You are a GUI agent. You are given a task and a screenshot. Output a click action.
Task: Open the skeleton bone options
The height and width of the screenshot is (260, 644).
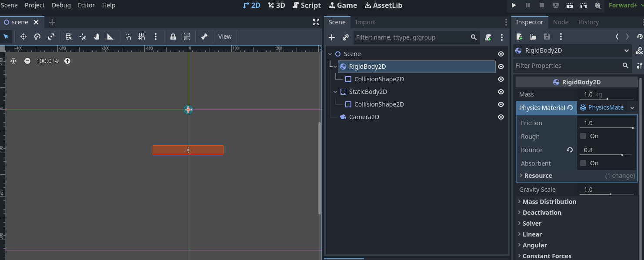204,37
